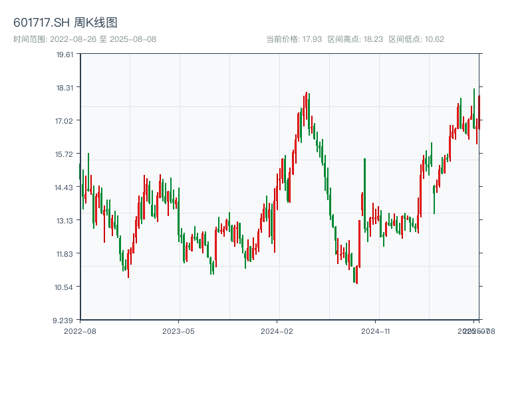
Task: Click the 9.239 y-axis bottom label
Action: click(x=65, y=321)
